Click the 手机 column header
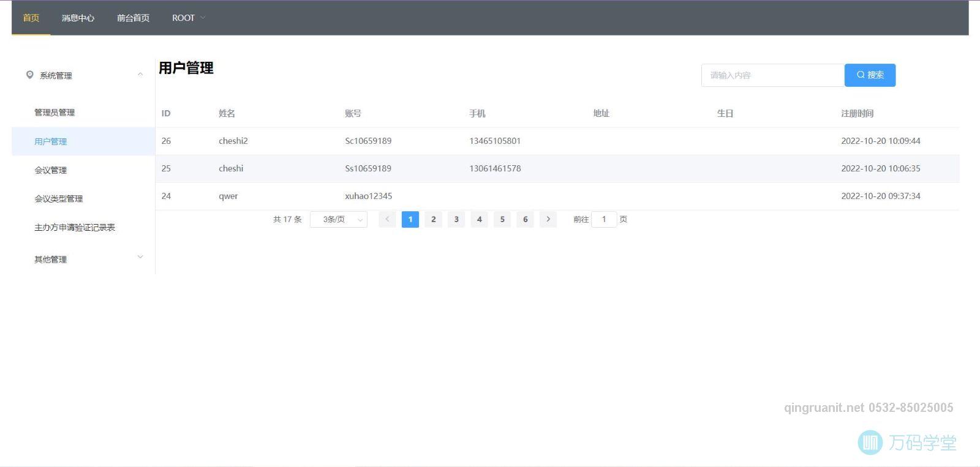Image resolution: width=980 pixels, height=467 pixels. coord(477,113)
